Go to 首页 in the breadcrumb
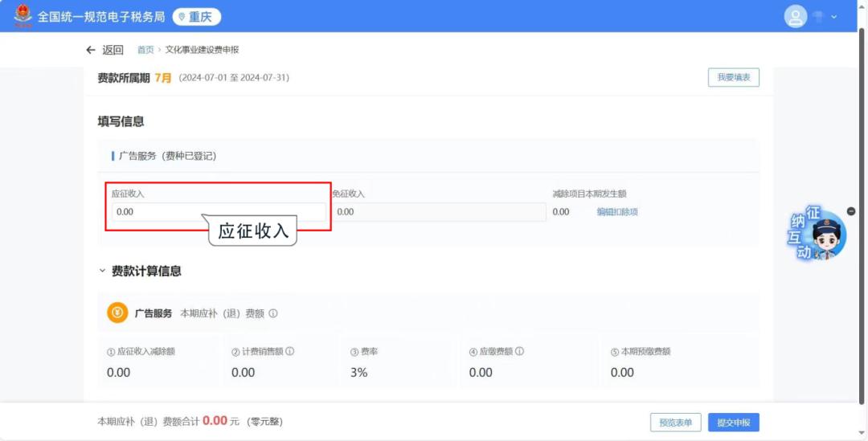868x441 pixels. click(145, 50)
